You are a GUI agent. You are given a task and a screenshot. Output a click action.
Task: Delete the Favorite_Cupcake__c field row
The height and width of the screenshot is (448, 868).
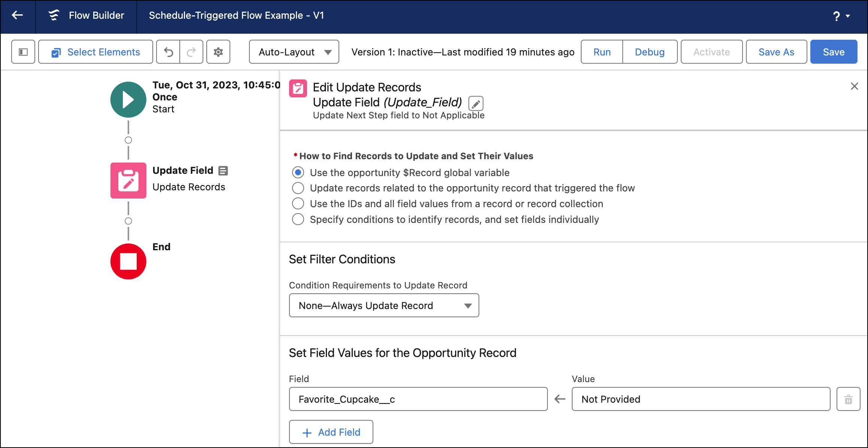(848, 399)
